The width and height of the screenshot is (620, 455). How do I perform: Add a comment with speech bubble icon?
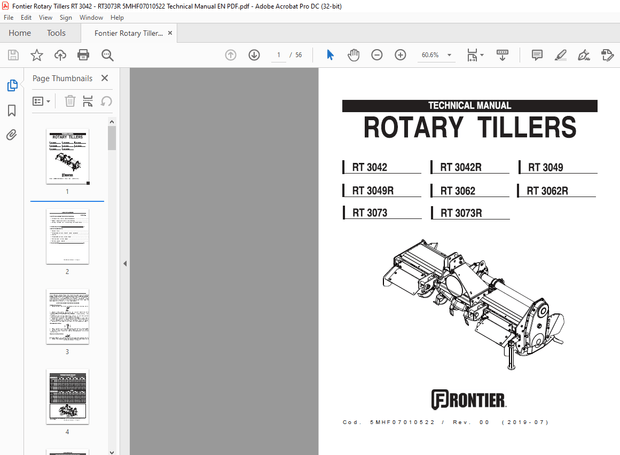point(537,55)
